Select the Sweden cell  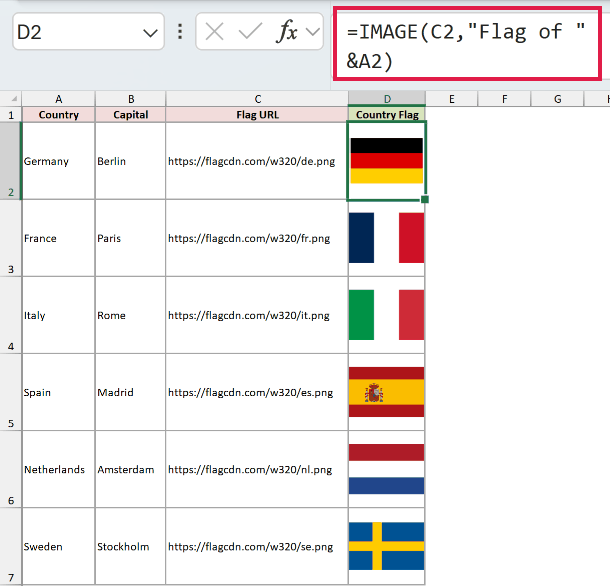click(58, 546)
